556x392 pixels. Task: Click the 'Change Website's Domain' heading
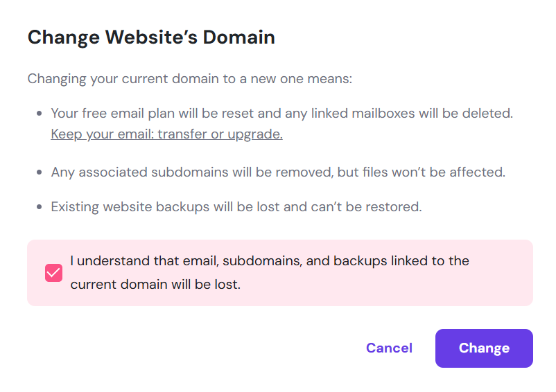point(151,37)
